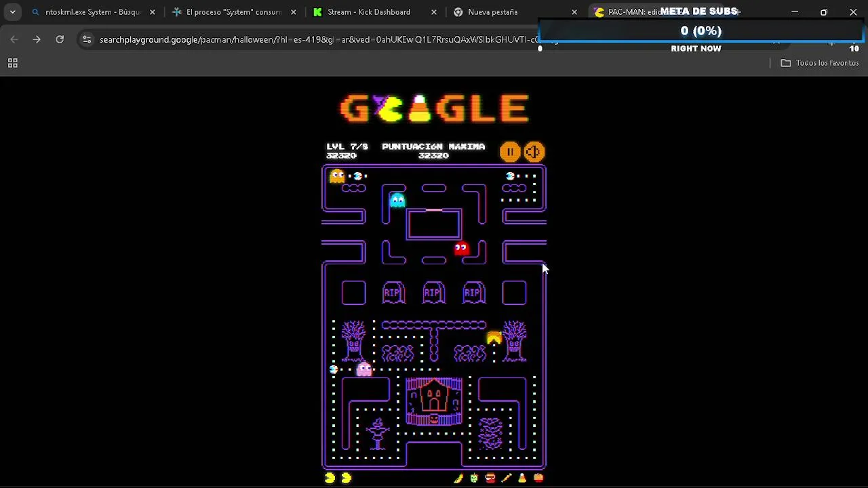Close the Kick Dashboard tab
868x488 pixels.
click(x=434, y=12)
